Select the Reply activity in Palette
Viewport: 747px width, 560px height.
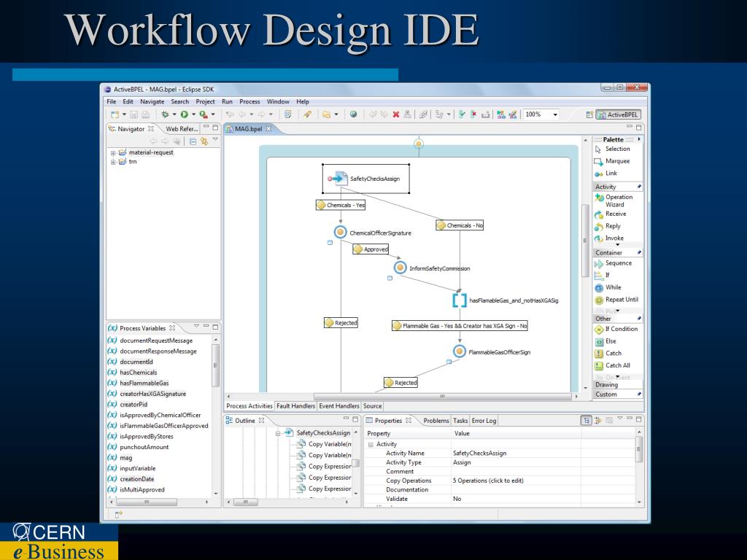click(608, 226)
